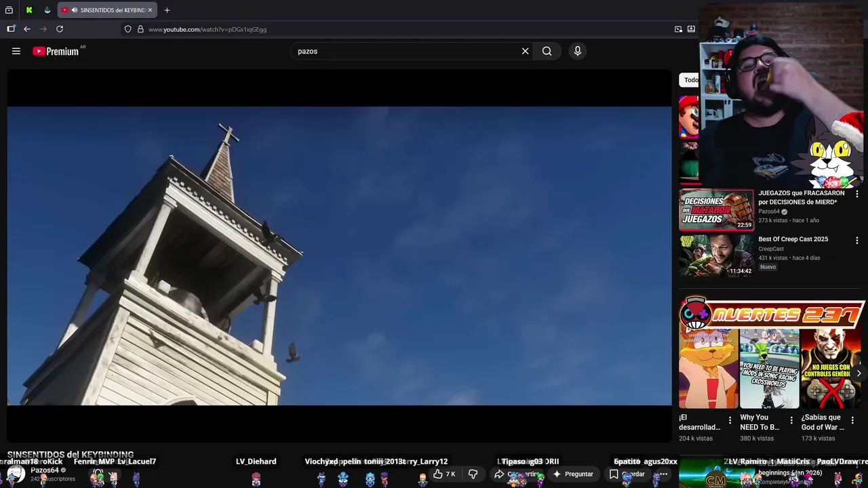Clear the search text with X

click(x=525, y=51)
